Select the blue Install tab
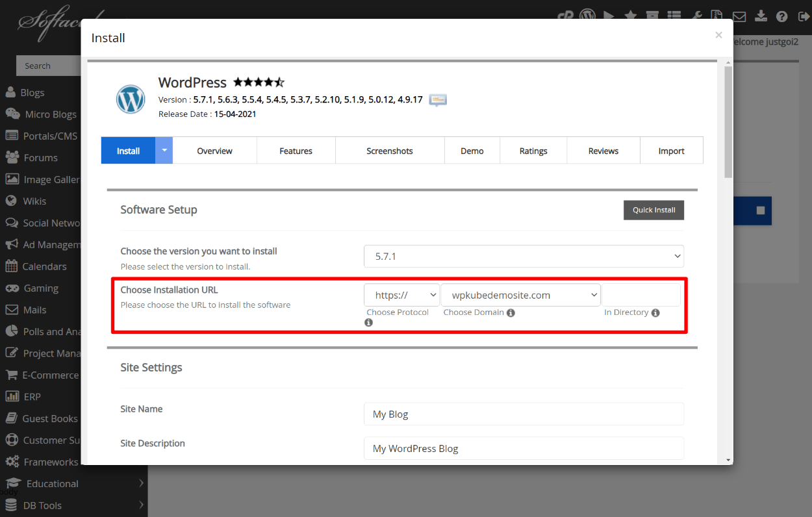 coord(128,151)
